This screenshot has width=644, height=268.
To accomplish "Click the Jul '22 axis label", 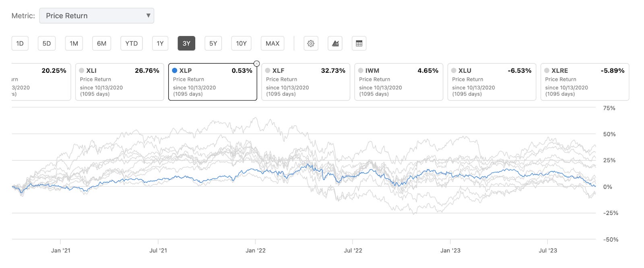I will tap(353, 250).
